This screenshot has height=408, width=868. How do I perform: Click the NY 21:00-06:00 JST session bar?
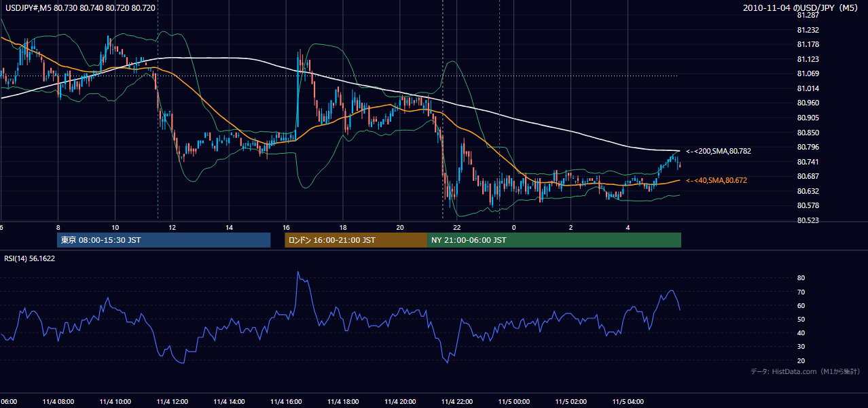tap(554, 240)
